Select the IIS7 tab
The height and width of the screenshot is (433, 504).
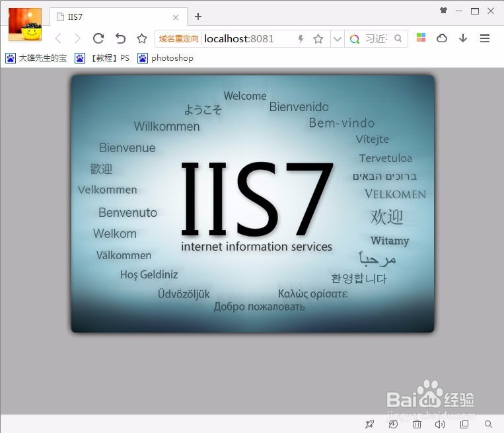tap(118, 17)
